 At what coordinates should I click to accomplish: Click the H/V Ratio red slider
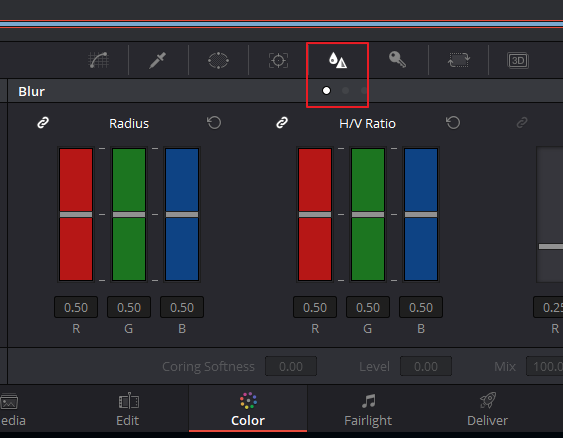[315, 214]
